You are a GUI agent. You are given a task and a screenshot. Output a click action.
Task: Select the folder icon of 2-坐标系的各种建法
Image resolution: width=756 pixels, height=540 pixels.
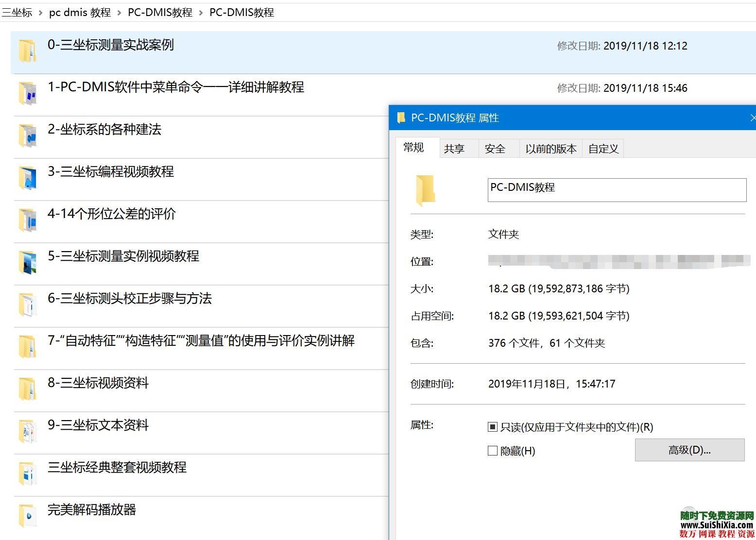pyautogui.click(x=28, y=135)
